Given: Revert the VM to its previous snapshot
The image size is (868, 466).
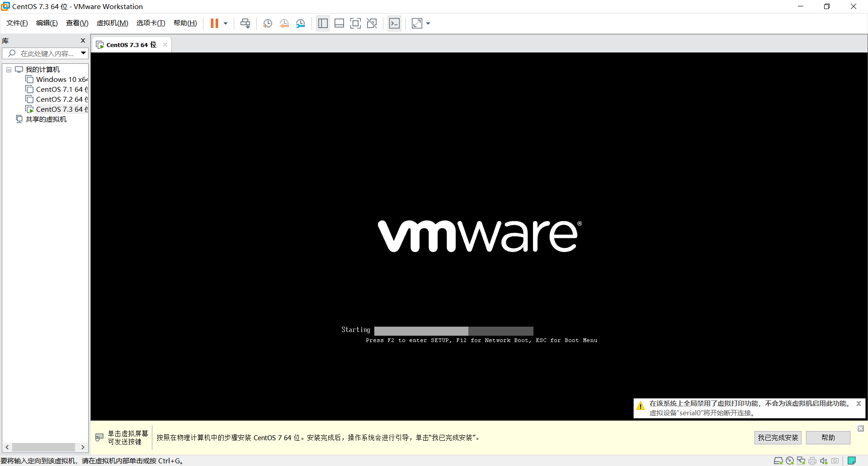Looking at the screenshot, I should (284, 24).
